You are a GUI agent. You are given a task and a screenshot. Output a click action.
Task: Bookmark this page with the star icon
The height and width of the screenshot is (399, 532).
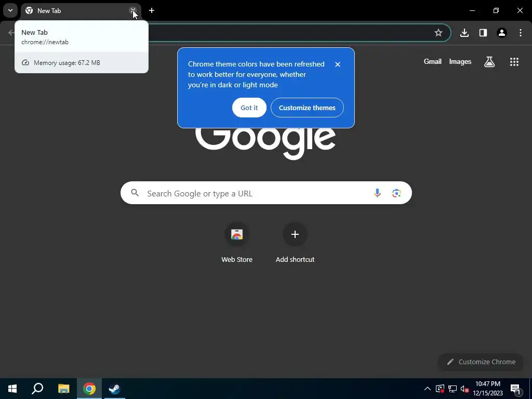click(438, 33)
